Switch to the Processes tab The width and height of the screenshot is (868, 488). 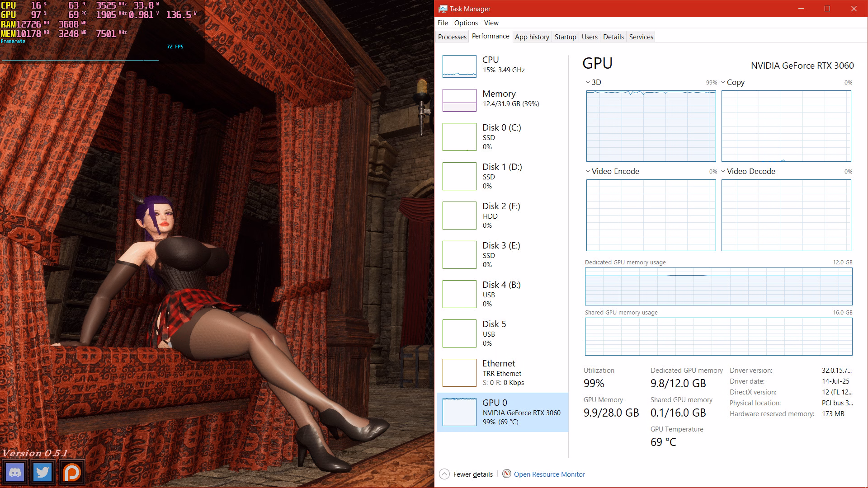tap(452, 37)
